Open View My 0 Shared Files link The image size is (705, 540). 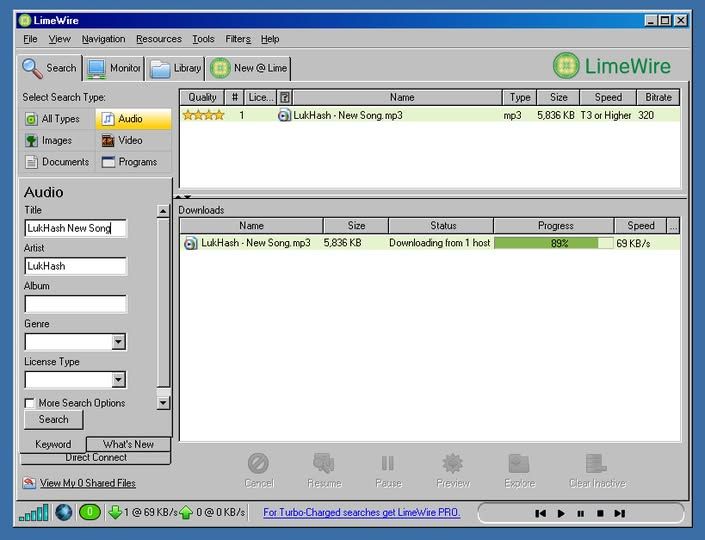(x=88, y=483)
